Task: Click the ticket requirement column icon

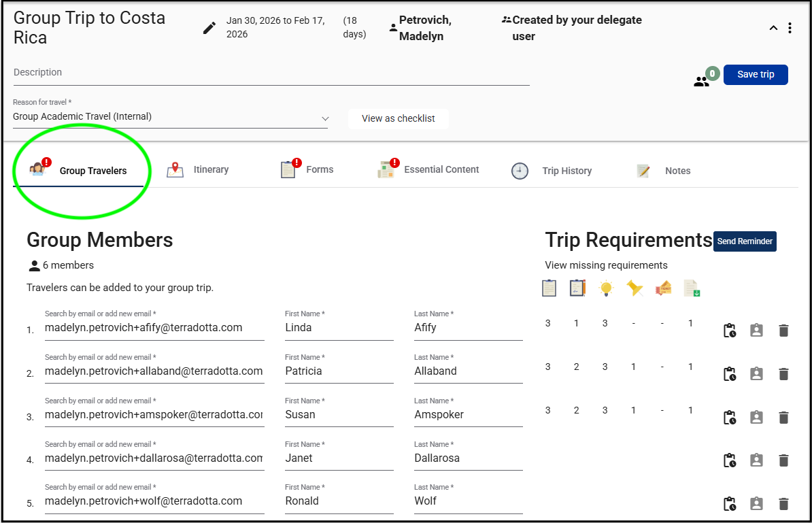Action: click(663, 288)
